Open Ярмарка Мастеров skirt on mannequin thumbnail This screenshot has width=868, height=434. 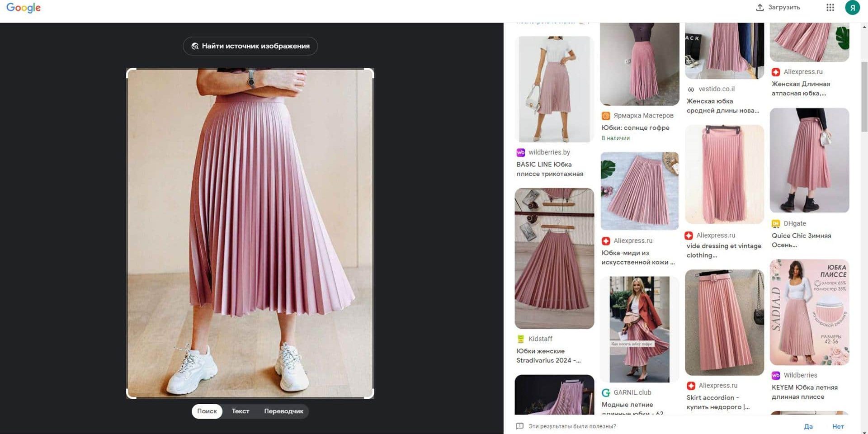tap(639, 64)
